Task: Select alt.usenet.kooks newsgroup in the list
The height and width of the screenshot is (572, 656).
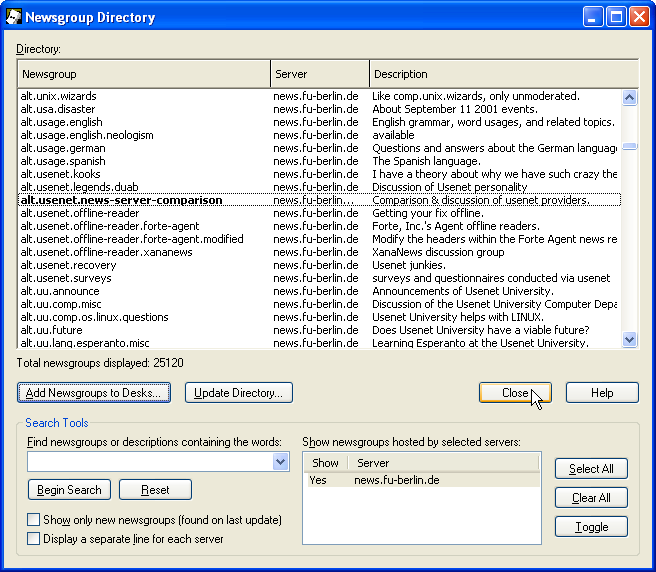Action: click(62, 174)
